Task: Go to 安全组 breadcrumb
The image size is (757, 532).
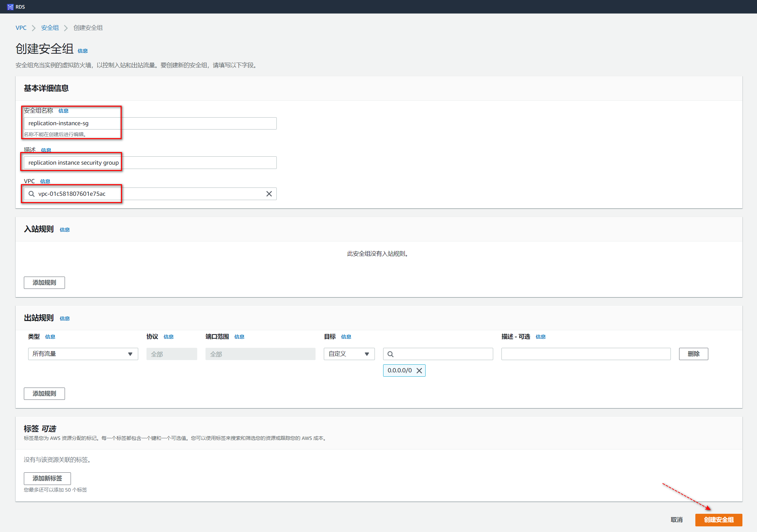Action: coord(50,28)
